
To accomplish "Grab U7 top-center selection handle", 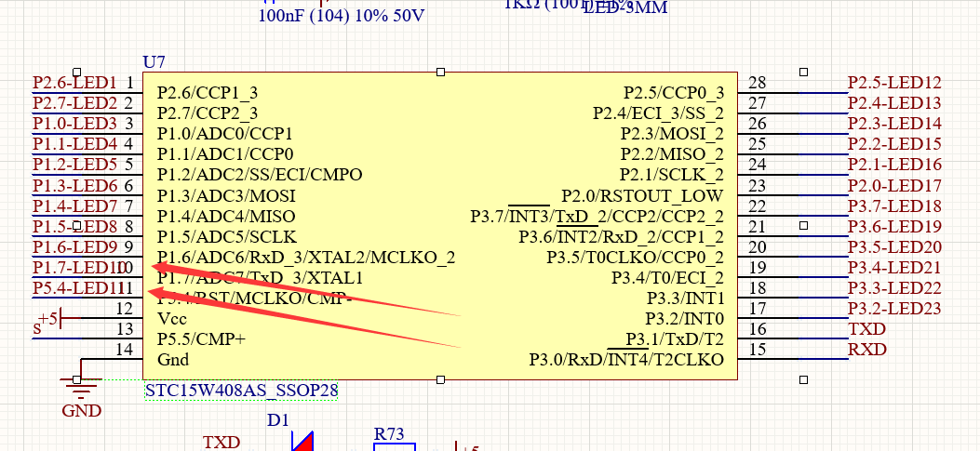I will point(440,73).
